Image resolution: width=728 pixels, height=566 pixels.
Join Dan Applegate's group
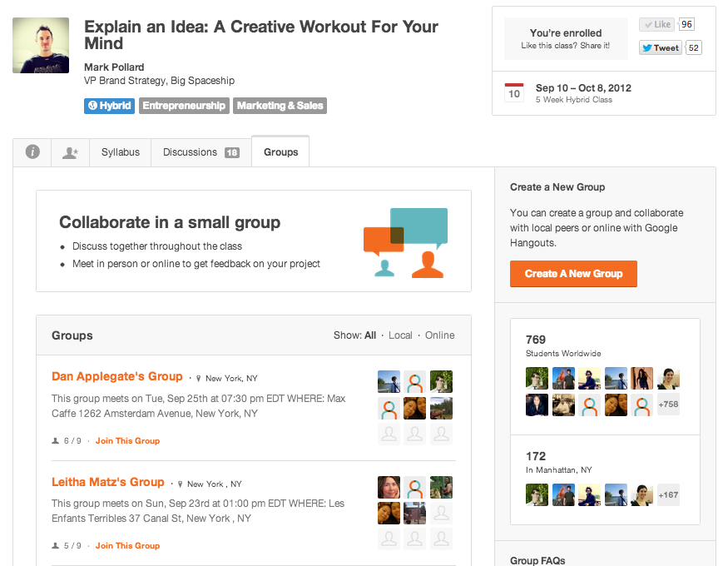127,441
